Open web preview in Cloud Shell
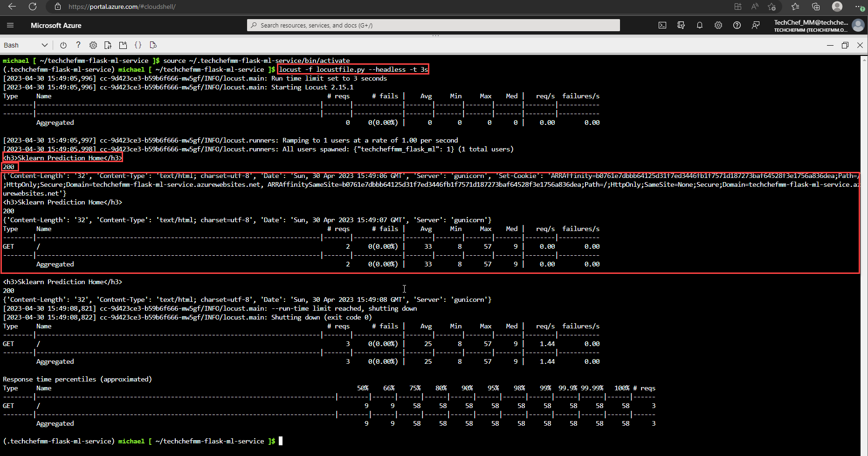Image resolution: width=868 pixels, height=456 pixels. pyautogui.click(x=153, y=45)
